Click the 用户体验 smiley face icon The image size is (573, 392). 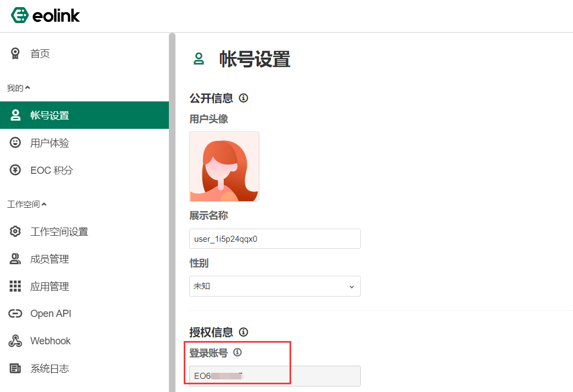(15, 143)
